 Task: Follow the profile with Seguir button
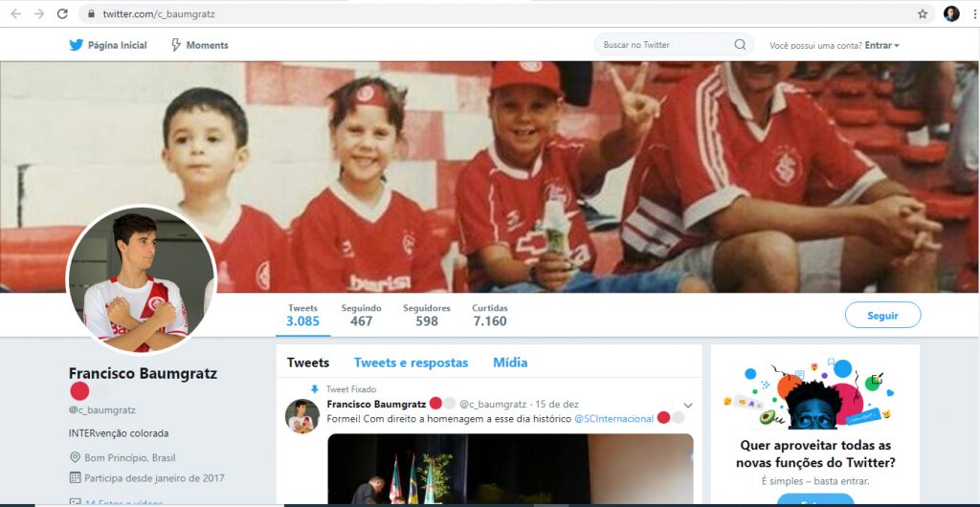tap(882, 316)
